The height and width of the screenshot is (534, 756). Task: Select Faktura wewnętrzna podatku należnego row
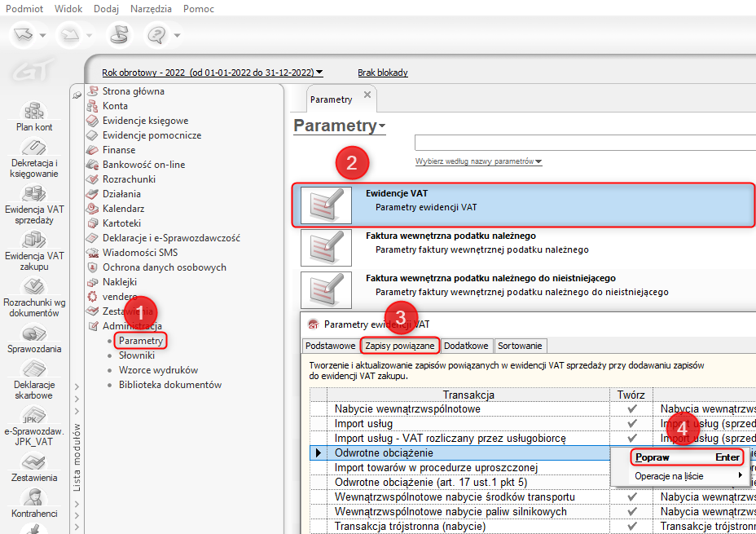click(x=524, y=248)
